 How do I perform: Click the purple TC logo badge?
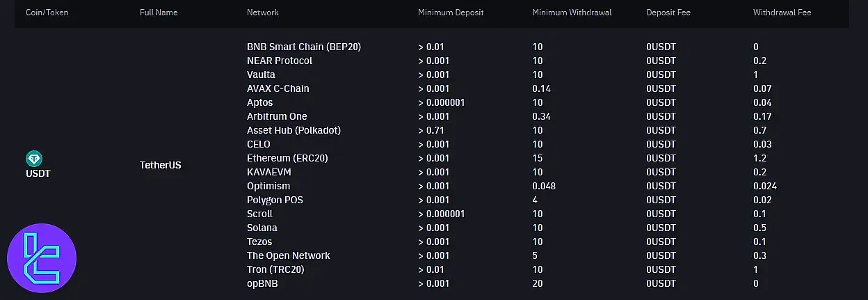click(42, 258)
